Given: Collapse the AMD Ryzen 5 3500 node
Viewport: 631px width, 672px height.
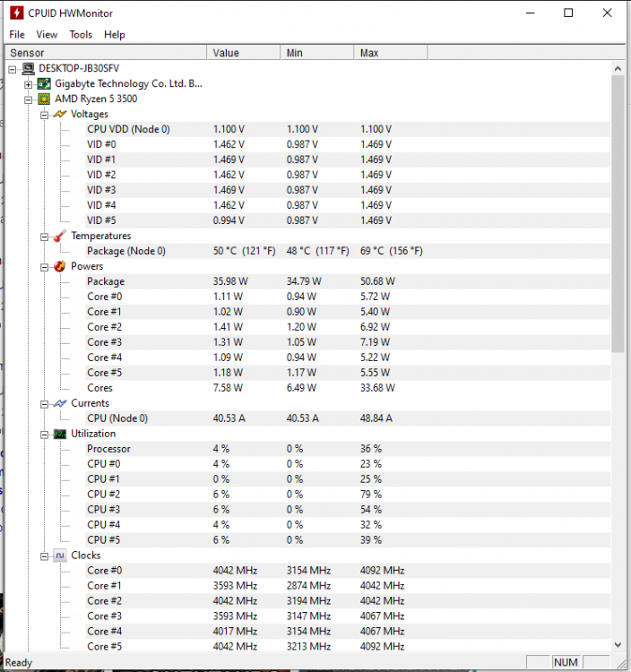Looking at the screenshot, I should (x=29, y=99).
